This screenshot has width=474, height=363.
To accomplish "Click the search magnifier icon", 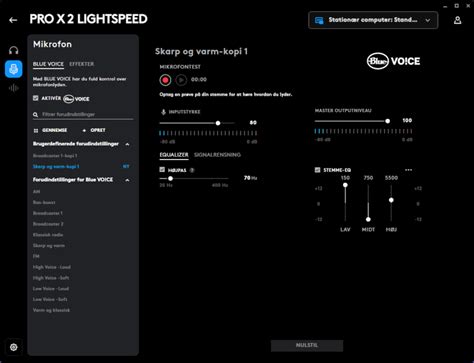I will pyautogui.click(x=35, y=115).
